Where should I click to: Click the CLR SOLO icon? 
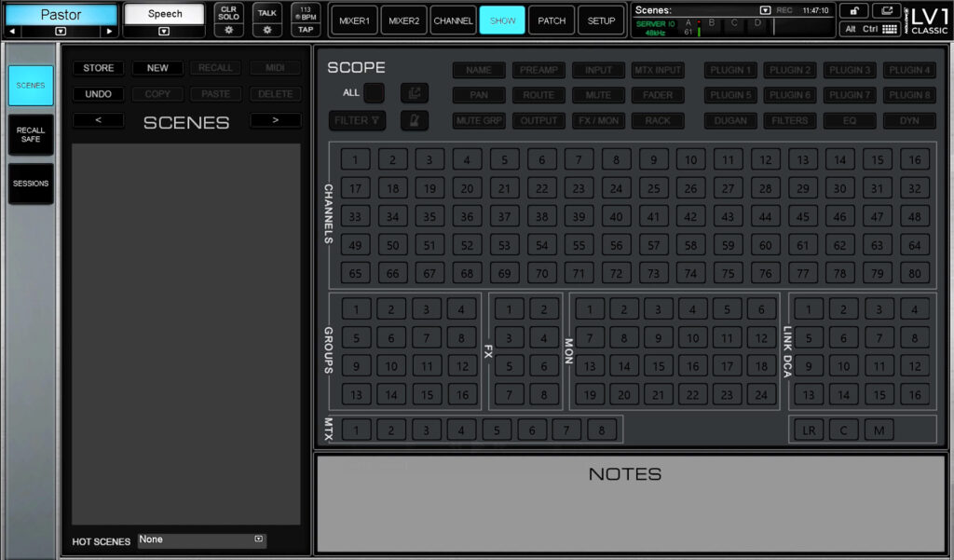[x=227, y=13]
